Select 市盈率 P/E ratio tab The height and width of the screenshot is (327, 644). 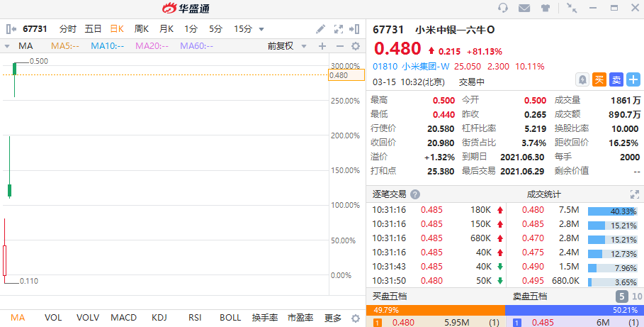point(300,318)
